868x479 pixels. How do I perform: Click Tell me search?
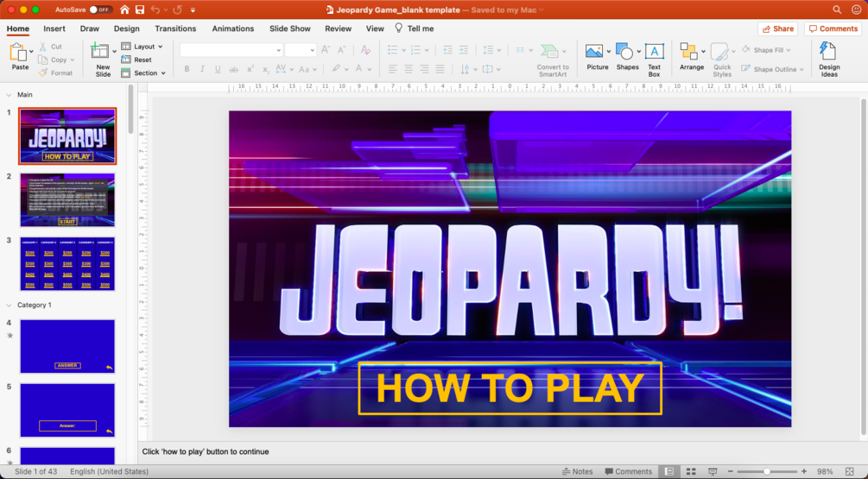point(415,28)
